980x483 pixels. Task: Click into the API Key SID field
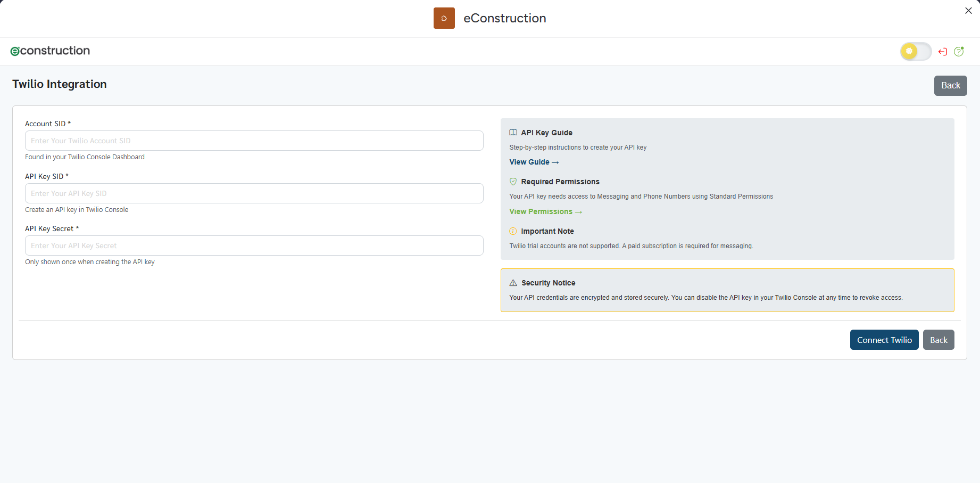coord(254,193)
